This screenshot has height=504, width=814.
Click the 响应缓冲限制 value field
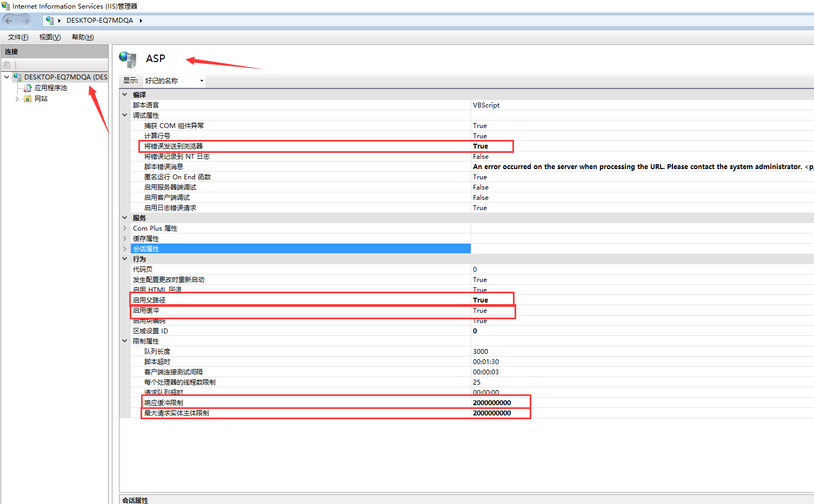click(492, 403)
